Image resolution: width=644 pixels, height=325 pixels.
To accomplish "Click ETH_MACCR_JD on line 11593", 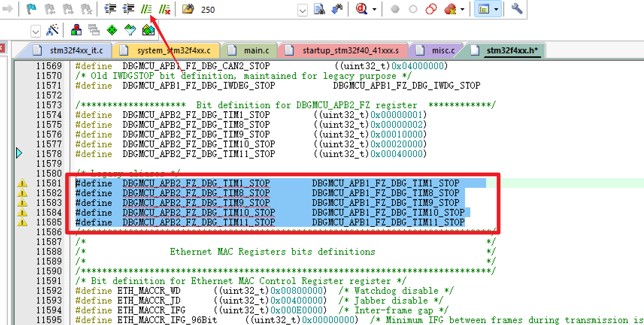I will coord(149,301).
